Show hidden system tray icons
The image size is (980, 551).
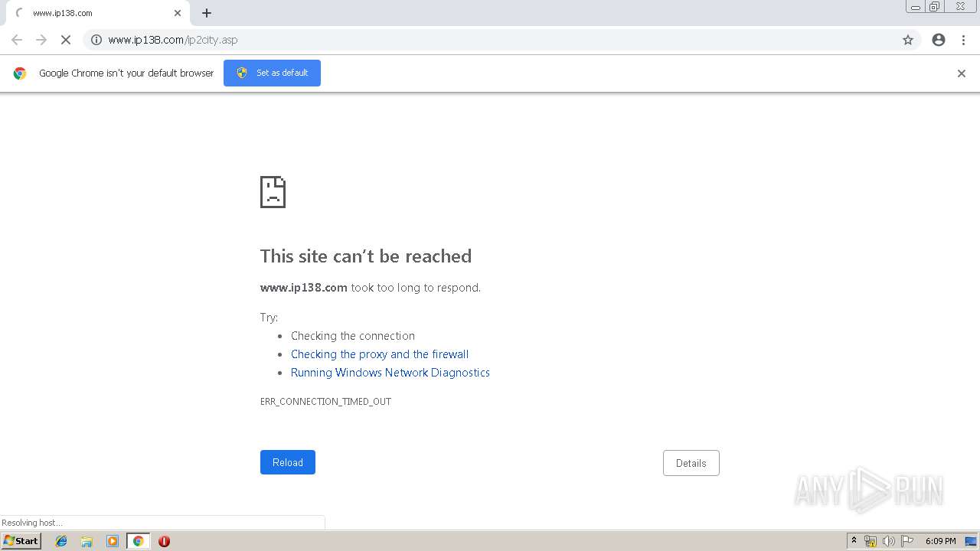coord(854,541)
